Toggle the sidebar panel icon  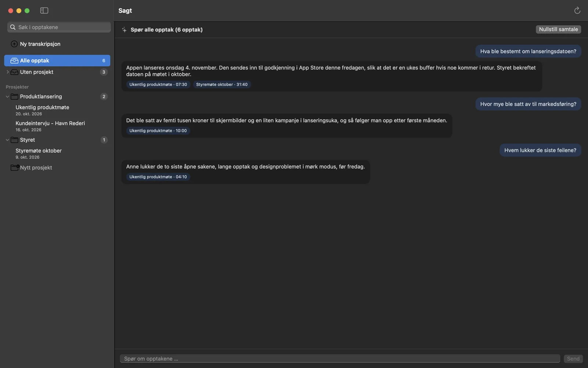tap(44, 11)
